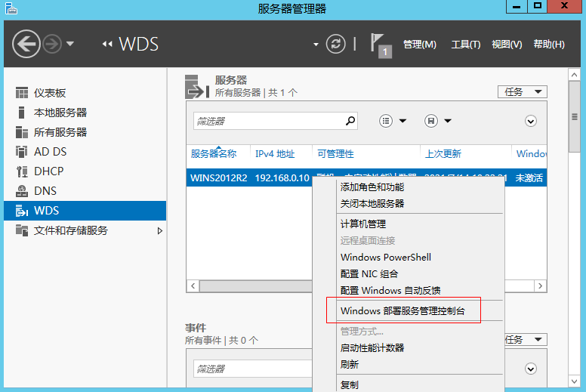Click the events 筛选器 input field
586x392 pixels.
[253, 369]
